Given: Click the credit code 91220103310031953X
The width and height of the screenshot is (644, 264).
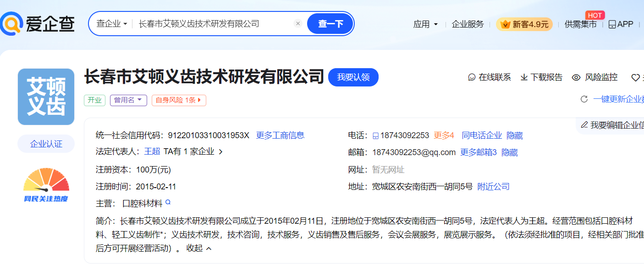Looking at the screenshot, I should point(209,135).
